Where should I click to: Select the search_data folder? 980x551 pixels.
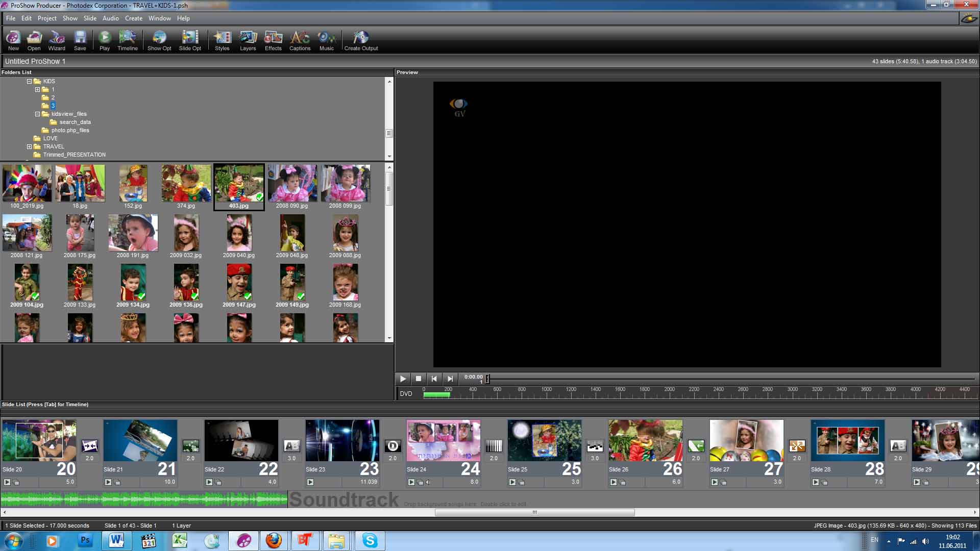pyautogui.click(x=75, y=122)
